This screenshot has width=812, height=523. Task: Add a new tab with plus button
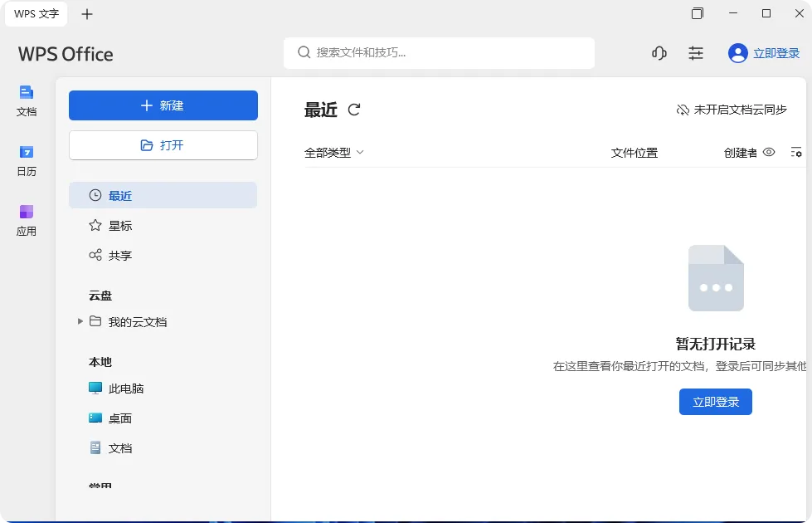pyautogui.click(x=87, y=14)
